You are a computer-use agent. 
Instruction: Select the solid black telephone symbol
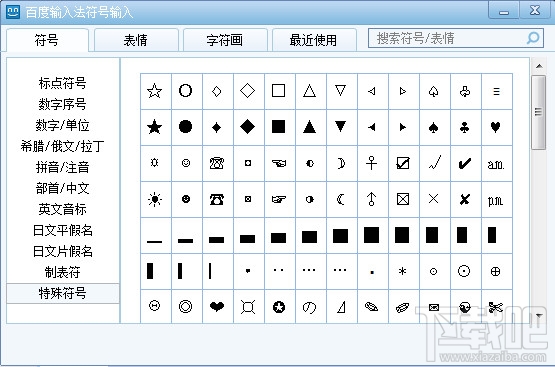coord(217,199)
